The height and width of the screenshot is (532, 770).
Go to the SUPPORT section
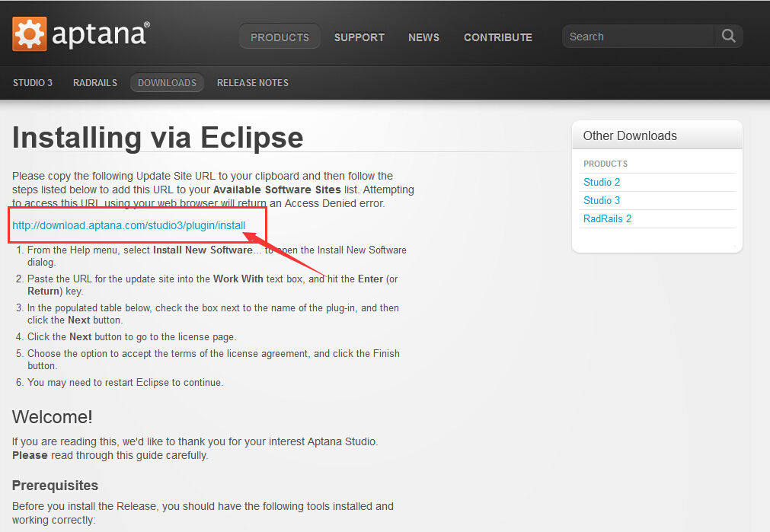pyautogui.click(x=359, y=37)
